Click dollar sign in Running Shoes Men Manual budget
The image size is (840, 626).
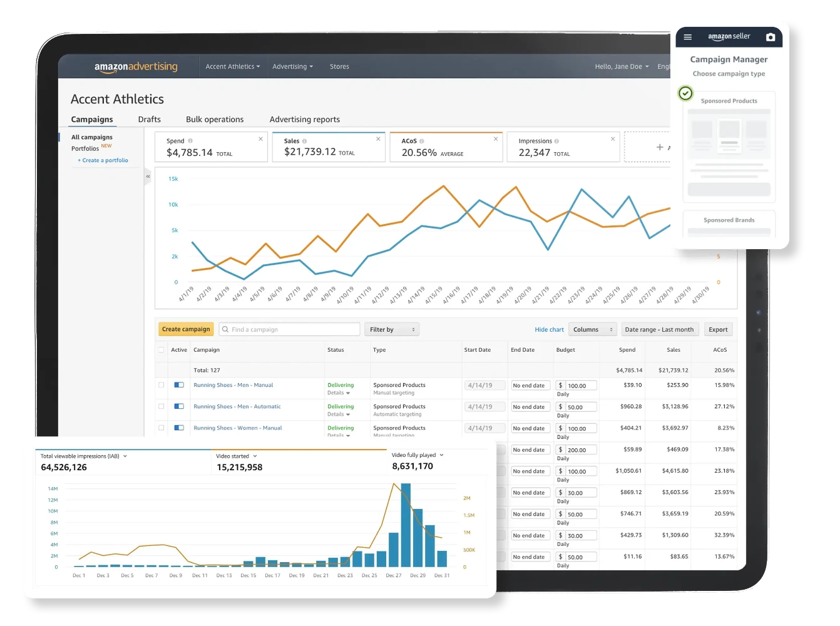coord(561,386)
